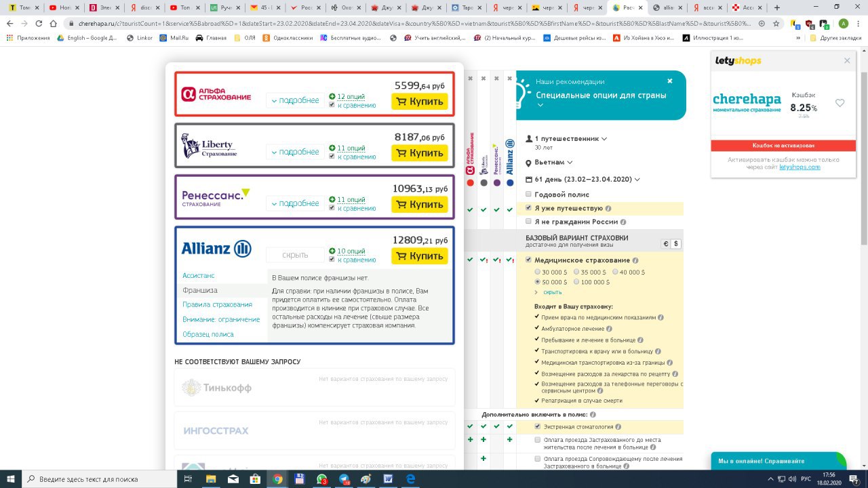This screenshot has height=488, width=868.
Task: Switch currency to euro
Action: tap(666, 244)
